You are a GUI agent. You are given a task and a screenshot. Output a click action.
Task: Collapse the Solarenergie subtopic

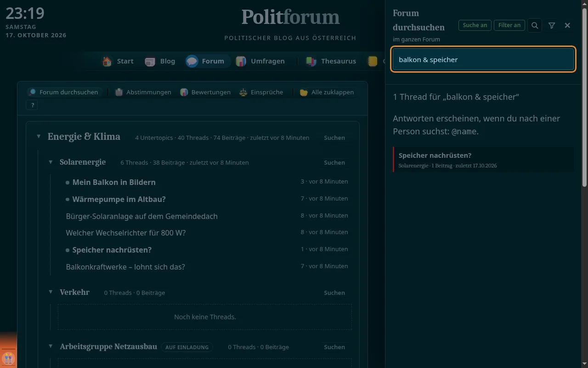51,162
